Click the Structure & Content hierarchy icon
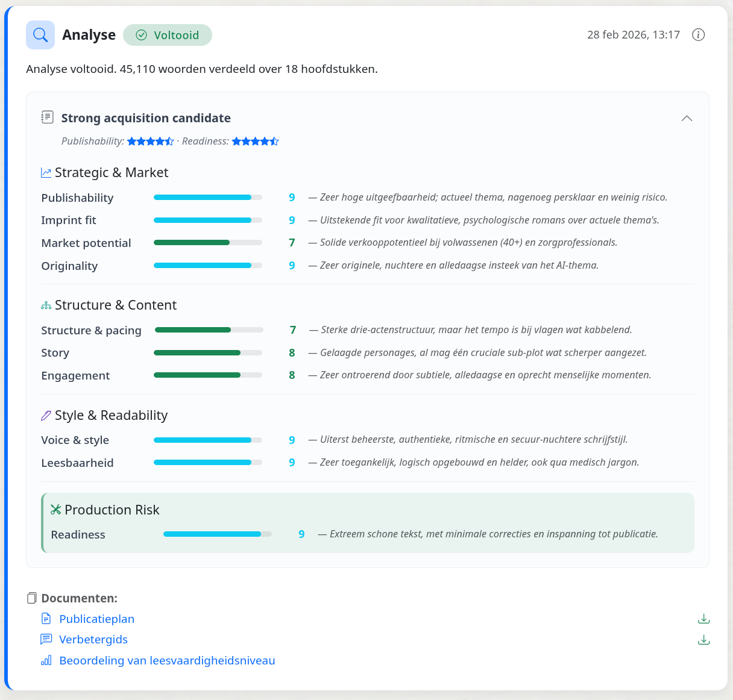Screen dimensions: 733x700 coord(46,305)
